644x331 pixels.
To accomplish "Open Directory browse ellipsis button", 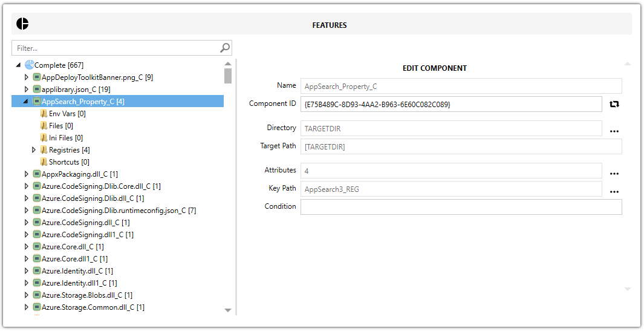I will (614, 131).
